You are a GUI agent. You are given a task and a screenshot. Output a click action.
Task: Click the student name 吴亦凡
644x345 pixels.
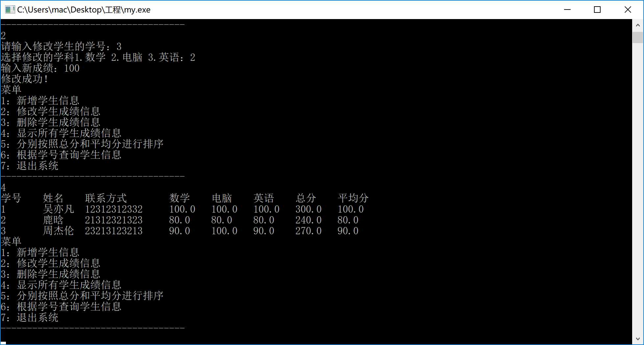(x=59, y=209)
